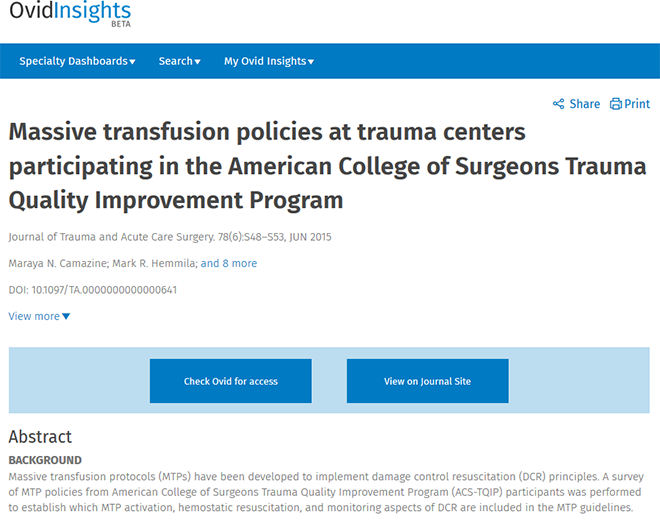Click the Print link text
The height and width of the screenshot is (520, 660).
pyautogui.click(x=637, y=104)
